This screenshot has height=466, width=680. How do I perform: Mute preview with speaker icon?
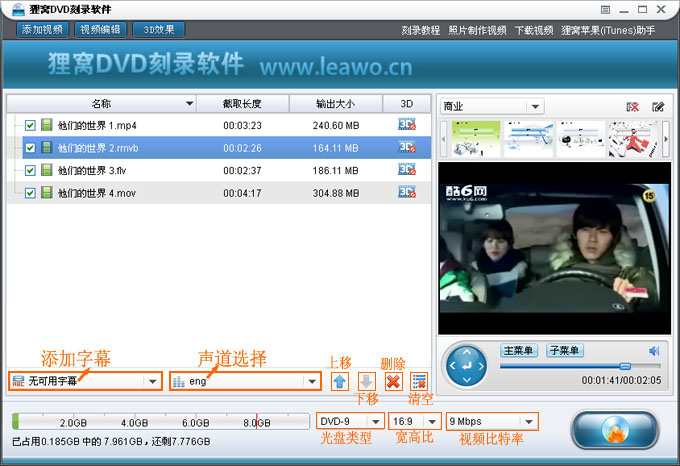point(654,351)
